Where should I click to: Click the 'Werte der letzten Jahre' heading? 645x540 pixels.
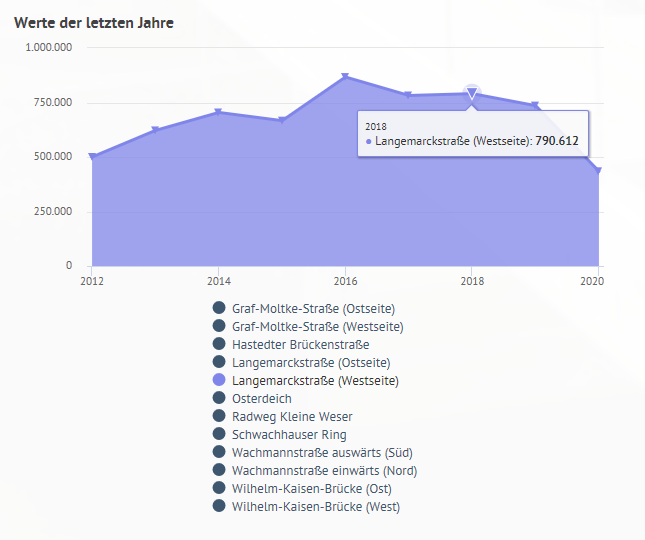94,22
